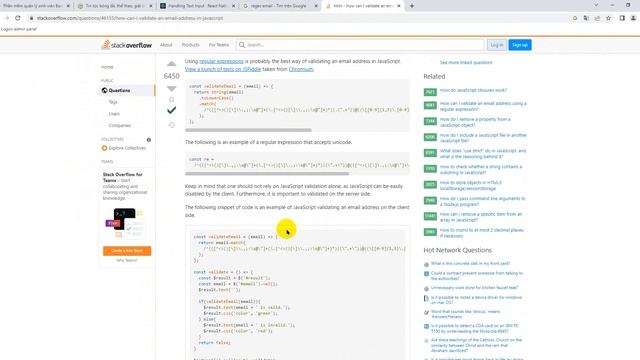Screen dimensions: 640x360
Task: Open Users in the sidebar
Action: click(x=114, y=114)
